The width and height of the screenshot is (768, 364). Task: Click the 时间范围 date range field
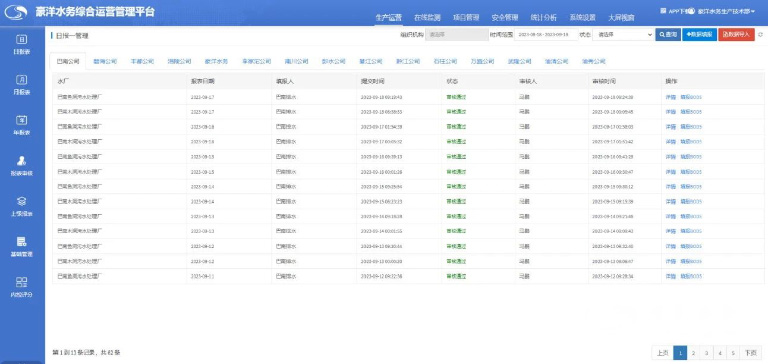[546, 34]
